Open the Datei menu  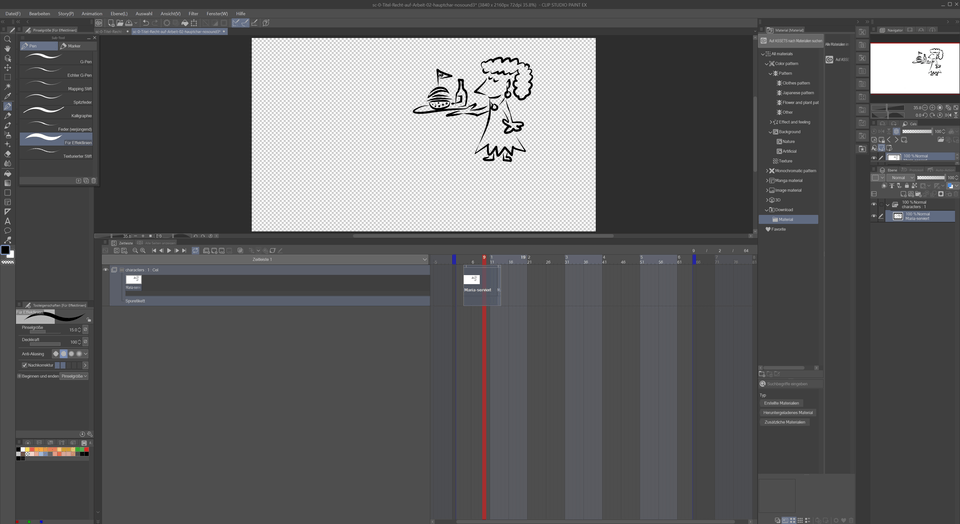[x=13, y=13]
